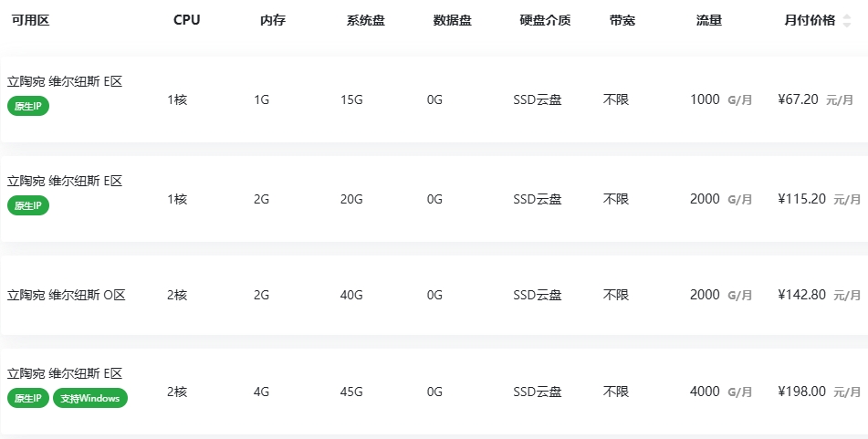Select the ¥115.20 plan row
The image size is (868, 439).
(434, 199)
